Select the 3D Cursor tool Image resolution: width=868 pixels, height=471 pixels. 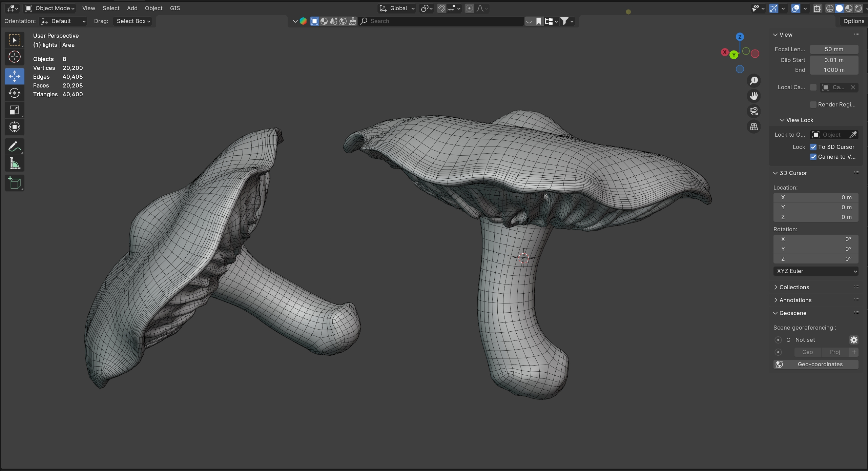[14, 57]
